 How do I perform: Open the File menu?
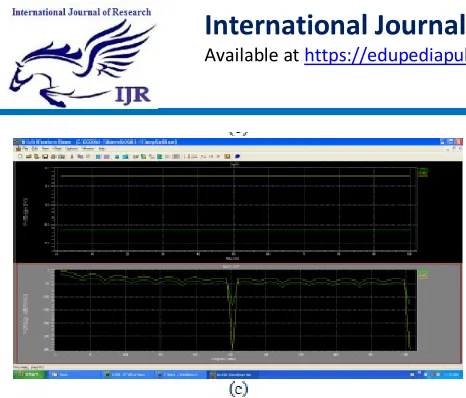click(x=25, y=148)
